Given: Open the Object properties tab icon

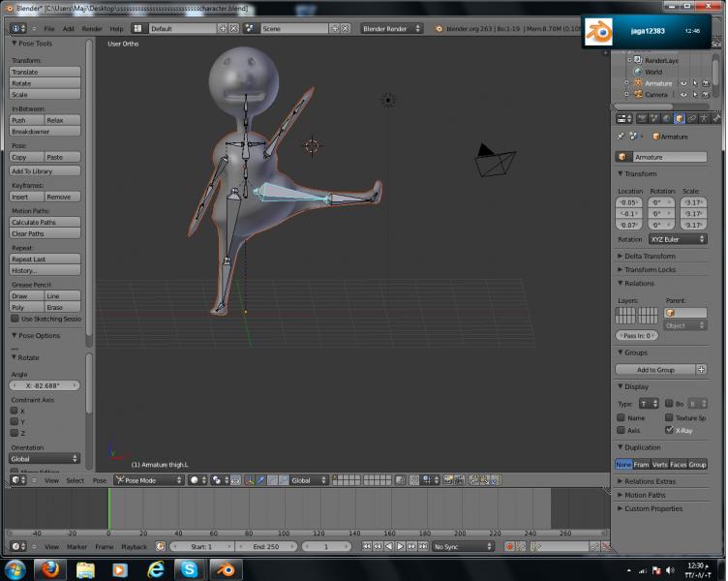Looking at the screenshot, I should (x=680, y=119).
